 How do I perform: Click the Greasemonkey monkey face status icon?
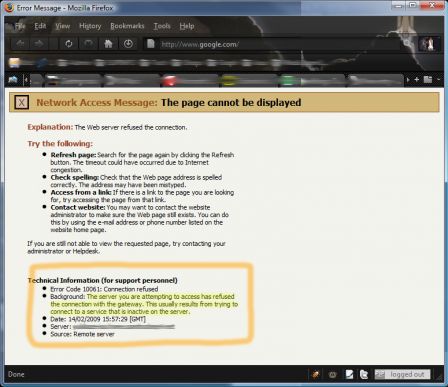point(332,375)
